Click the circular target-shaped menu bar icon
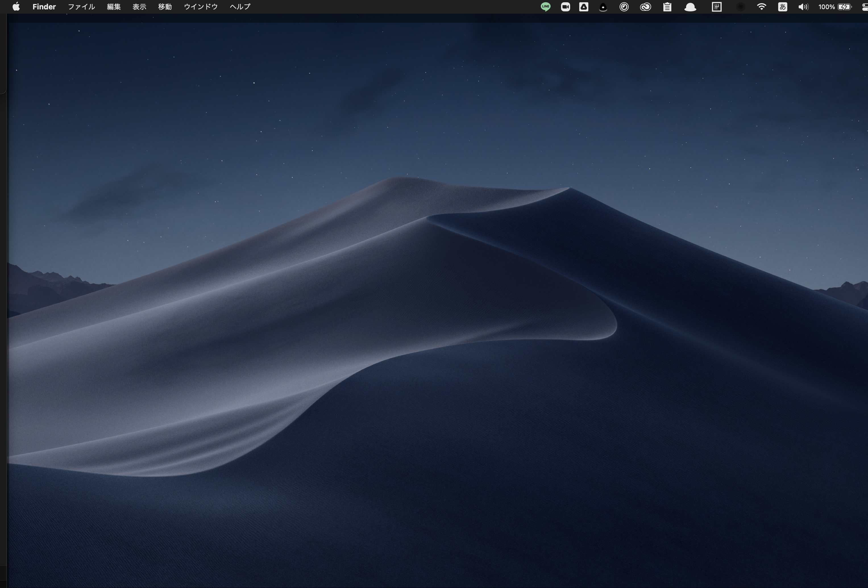The image size is (868, 588). (x=624, y=7)
